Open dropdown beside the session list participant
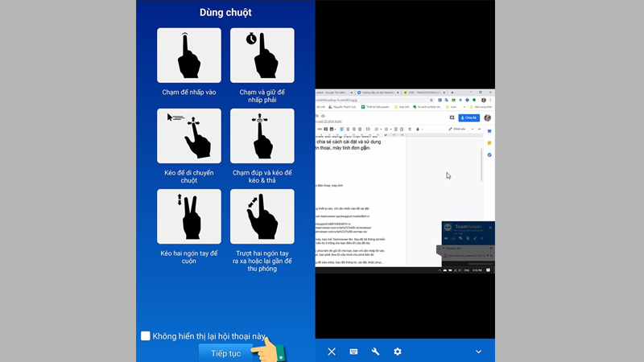Image resolution: width=644 pixels, height=362 pixels. pyautogui.click(x=488, y=255)
